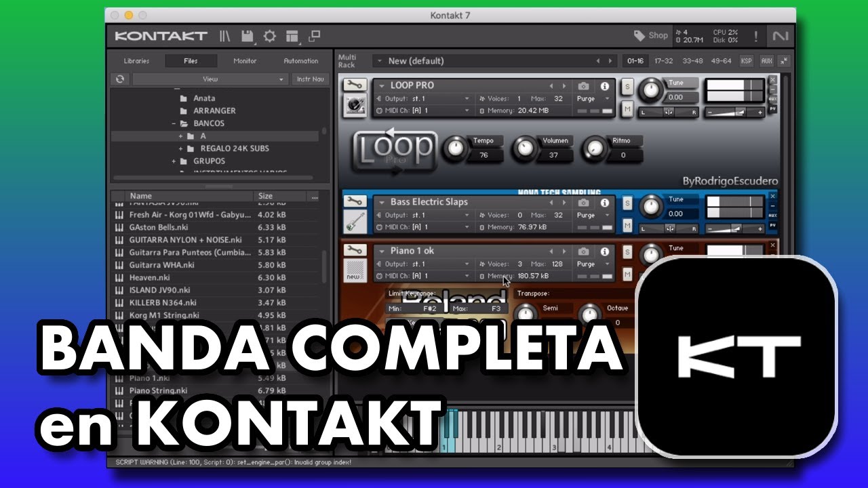Solo the Piano 1 ok instrument
Image resolution: width=868 pixels, height=488 pixels.
pyautogui.click(x=627, y=251)
